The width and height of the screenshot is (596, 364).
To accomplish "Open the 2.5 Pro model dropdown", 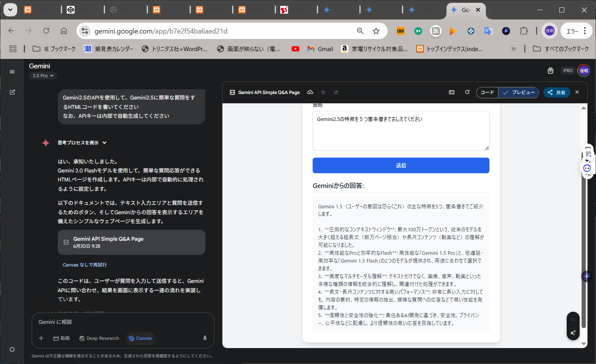I will pos(43,76).
